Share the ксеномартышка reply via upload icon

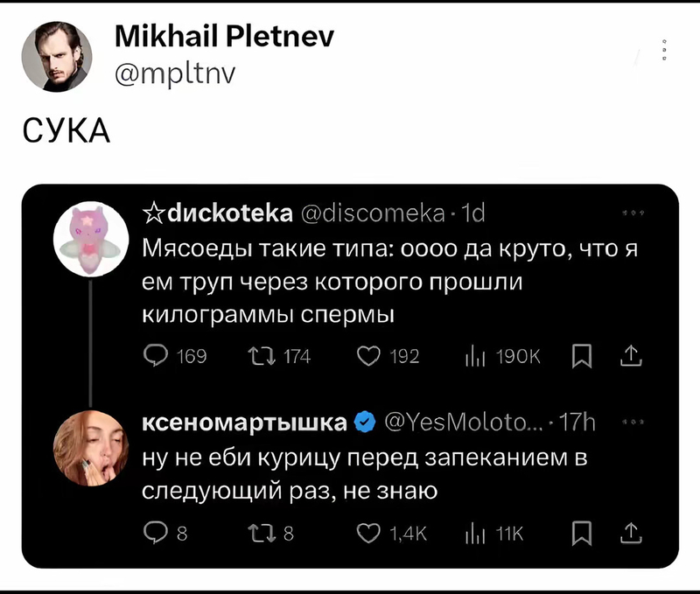tap(631, 533)
